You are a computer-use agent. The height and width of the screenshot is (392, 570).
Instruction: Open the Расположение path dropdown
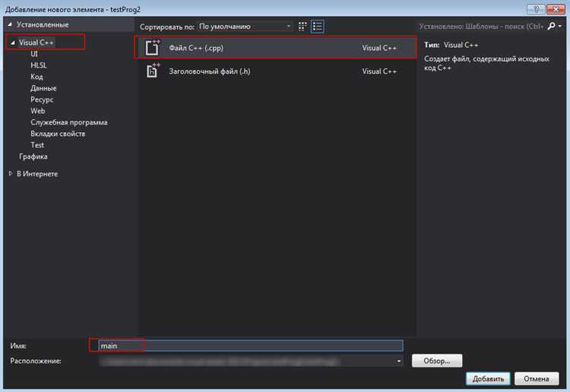click(400, 361)
